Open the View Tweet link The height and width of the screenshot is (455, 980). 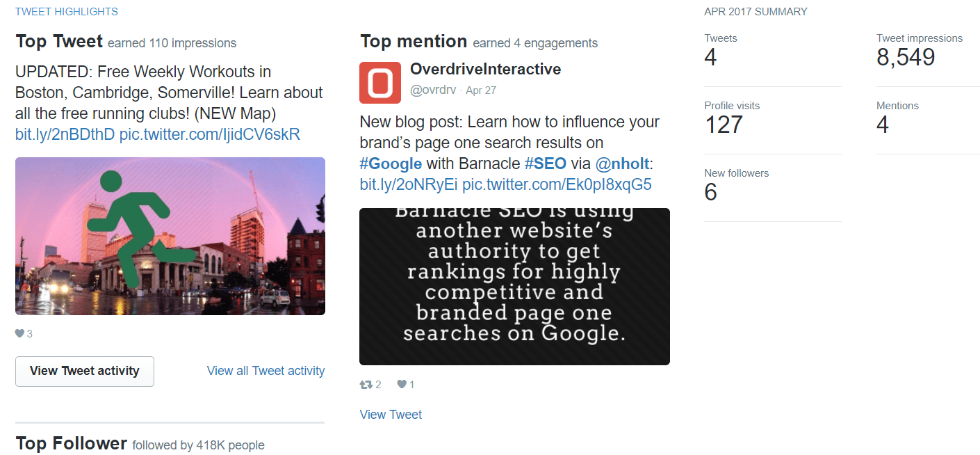click(391, 415)
